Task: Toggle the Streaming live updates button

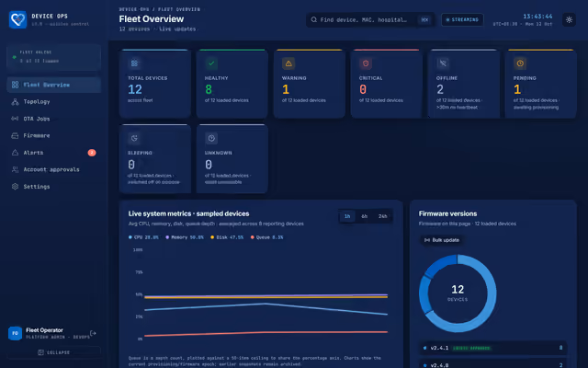Action: coord(462,19)
